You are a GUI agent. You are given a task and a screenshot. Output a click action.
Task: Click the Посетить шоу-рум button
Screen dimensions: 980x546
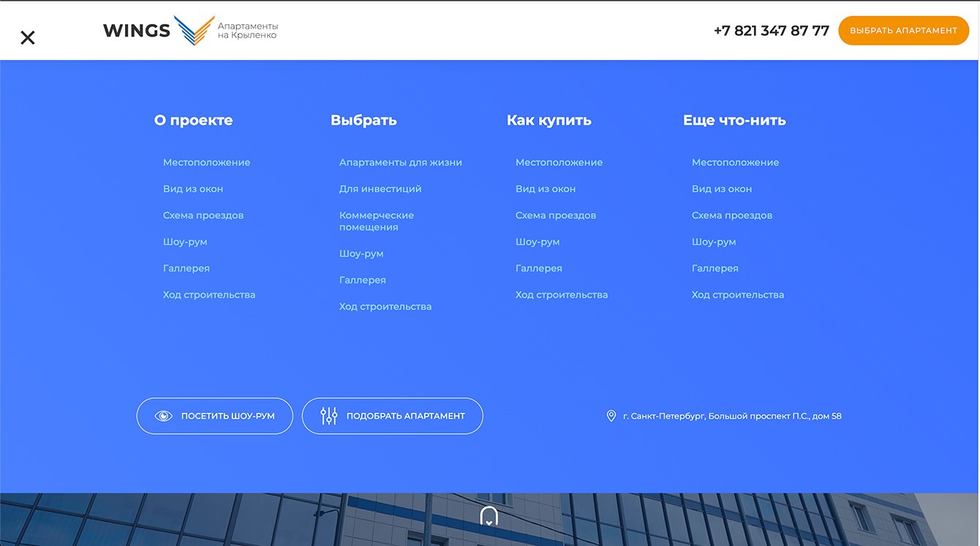click(214, 416)
